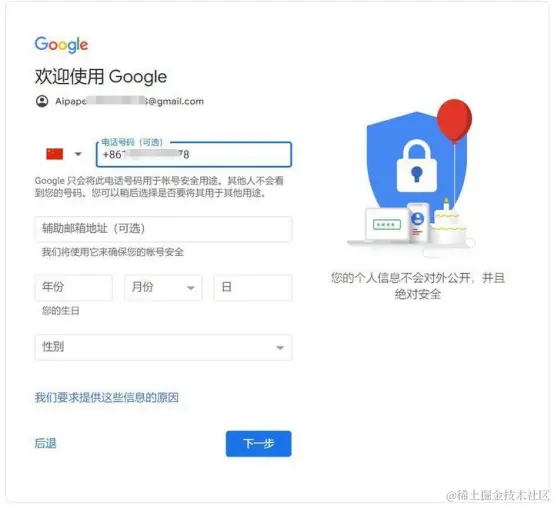Click the birthday cake illustration
This screenshot has width=554, height=506.
[449, 224]
